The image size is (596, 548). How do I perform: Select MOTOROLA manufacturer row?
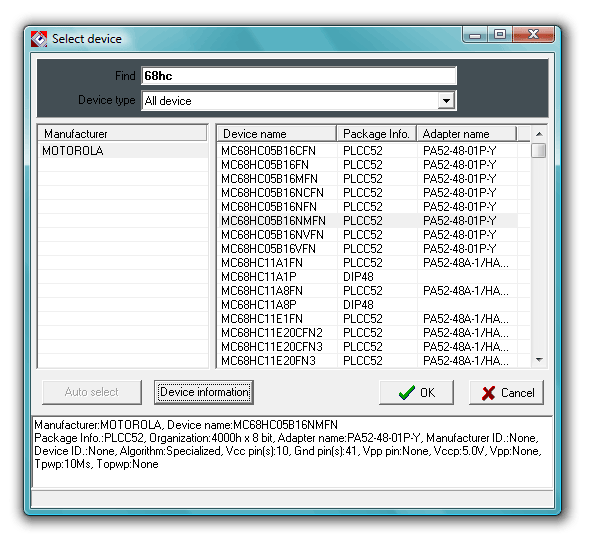pyautogui.click(x=123, y=151)
